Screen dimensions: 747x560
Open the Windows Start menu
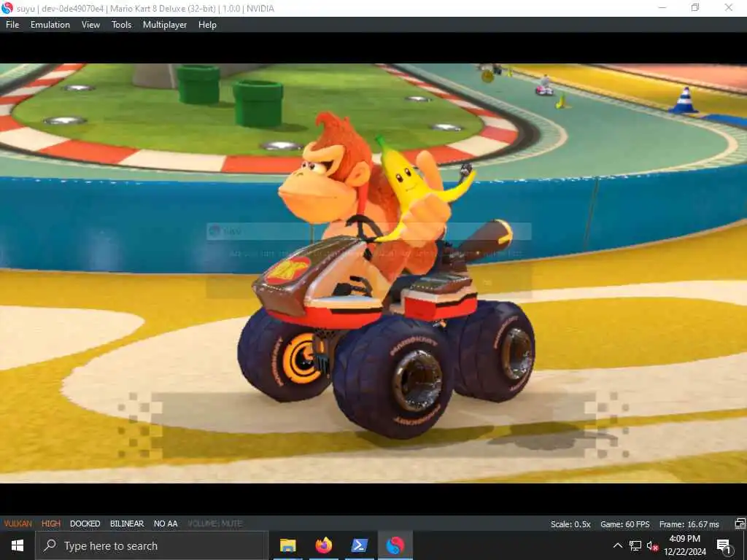click(18, 545)
